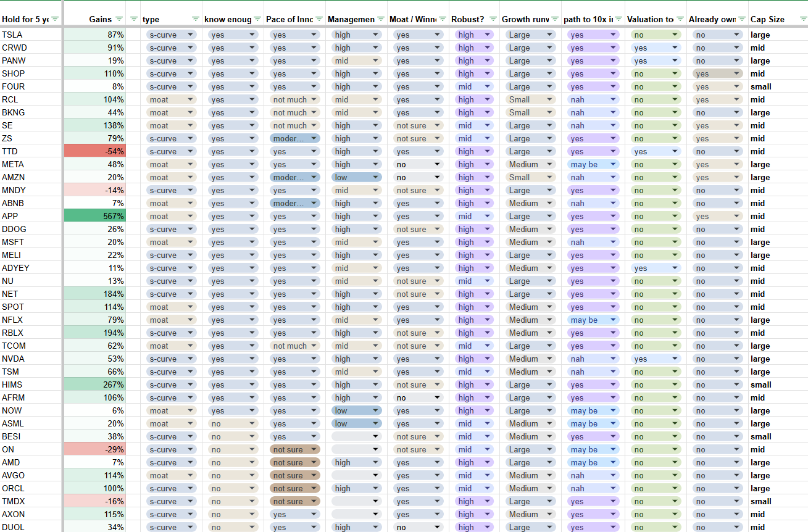
Task: Open AMZN row's low management dropdown
Action: pyautogui.click(x=357, y=177)
